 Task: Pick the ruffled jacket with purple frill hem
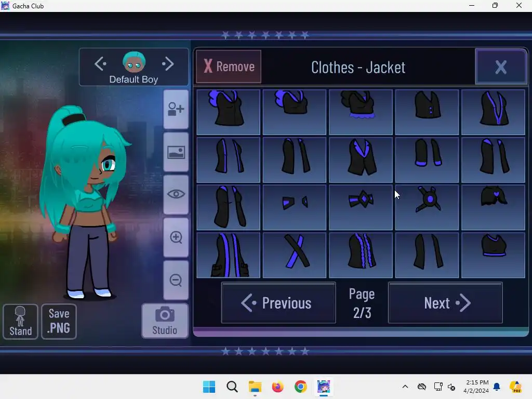coord(361,112)
